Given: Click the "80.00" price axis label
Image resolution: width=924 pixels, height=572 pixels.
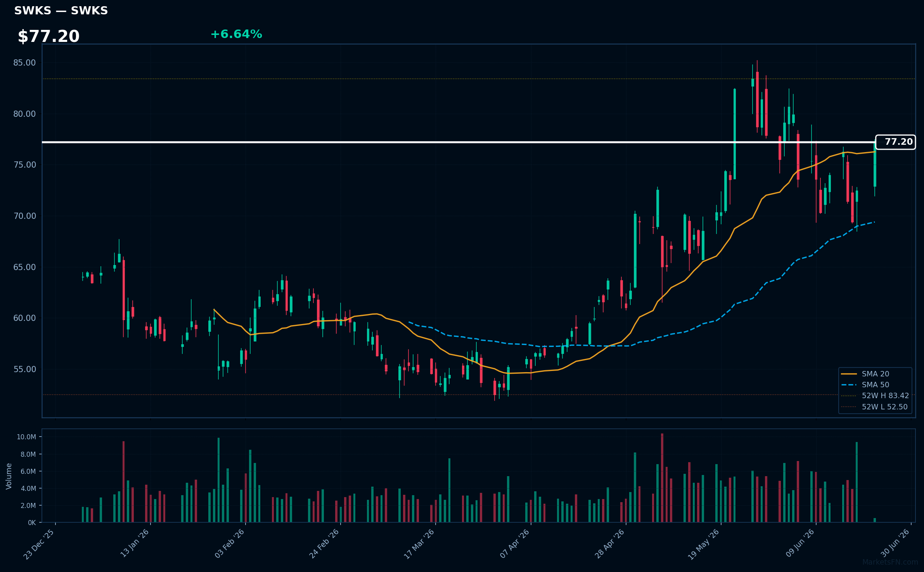Looking at the screenshot, I should pos(24,114).
